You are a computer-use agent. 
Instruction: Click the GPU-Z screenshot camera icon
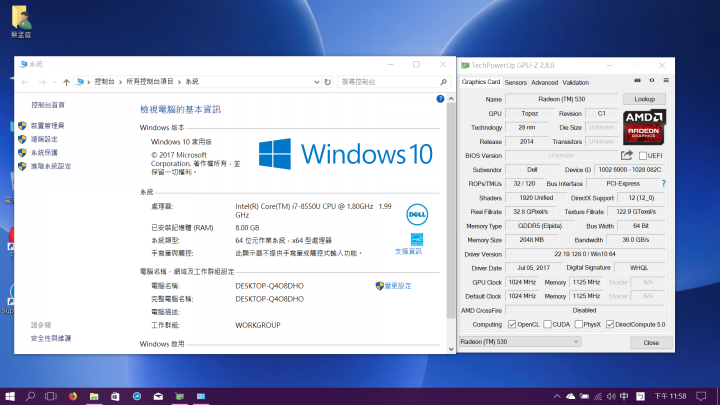(x=637, y=81)
